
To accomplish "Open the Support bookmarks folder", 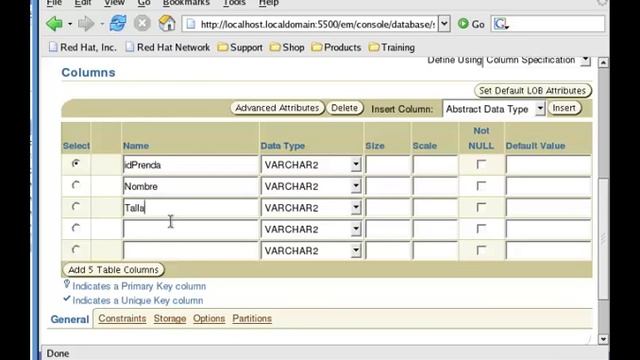I will click(x=240, y=47).
